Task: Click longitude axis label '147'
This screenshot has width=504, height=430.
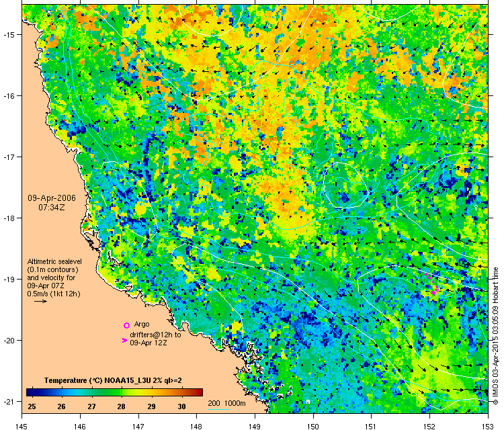Action: (x=138, y=426)
